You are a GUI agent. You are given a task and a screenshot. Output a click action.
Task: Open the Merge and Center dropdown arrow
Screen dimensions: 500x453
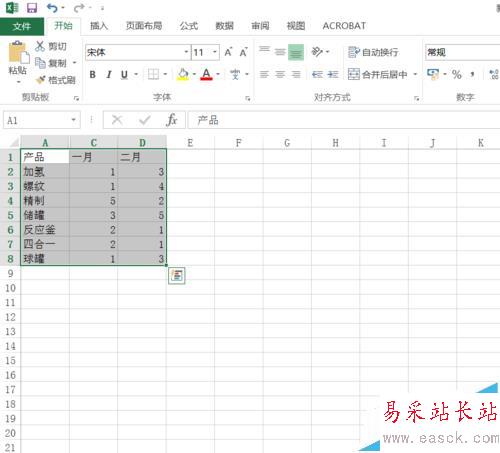point(415,74)
